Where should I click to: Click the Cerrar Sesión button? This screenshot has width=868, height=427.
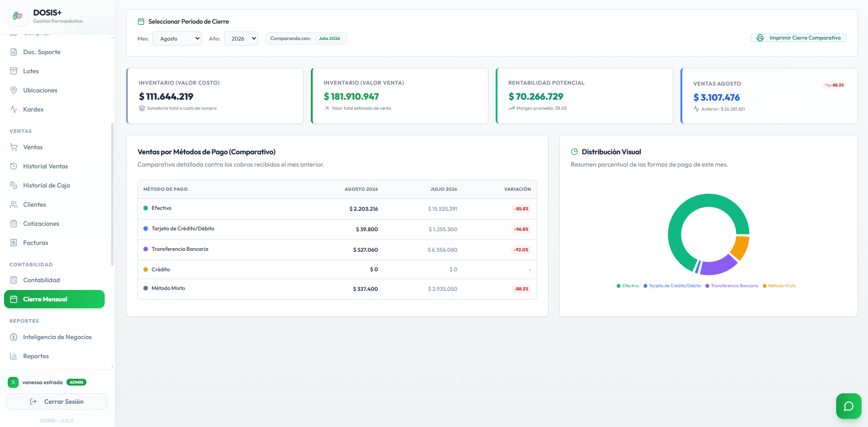56,402
